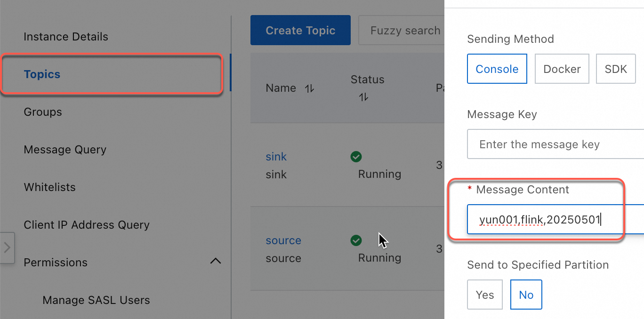Screen dimensions: 644x319
Task: Open the Groups page
Action: coord(42,112)
